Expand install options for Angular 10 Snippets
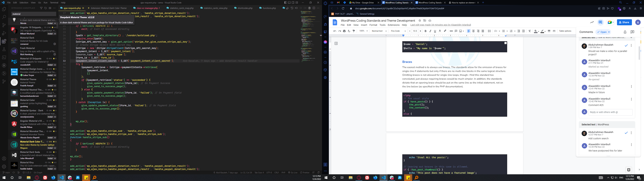 click(55, 34)
